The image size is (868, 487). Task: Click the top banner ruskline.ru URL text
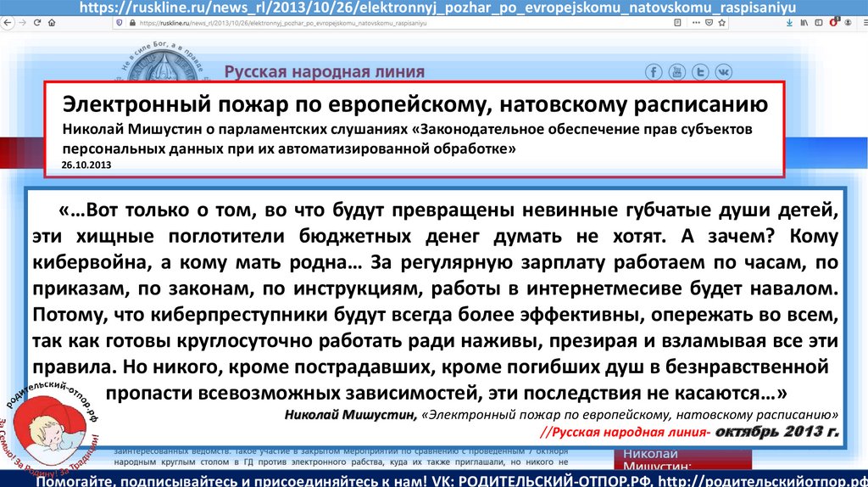[x=438, y=8]
